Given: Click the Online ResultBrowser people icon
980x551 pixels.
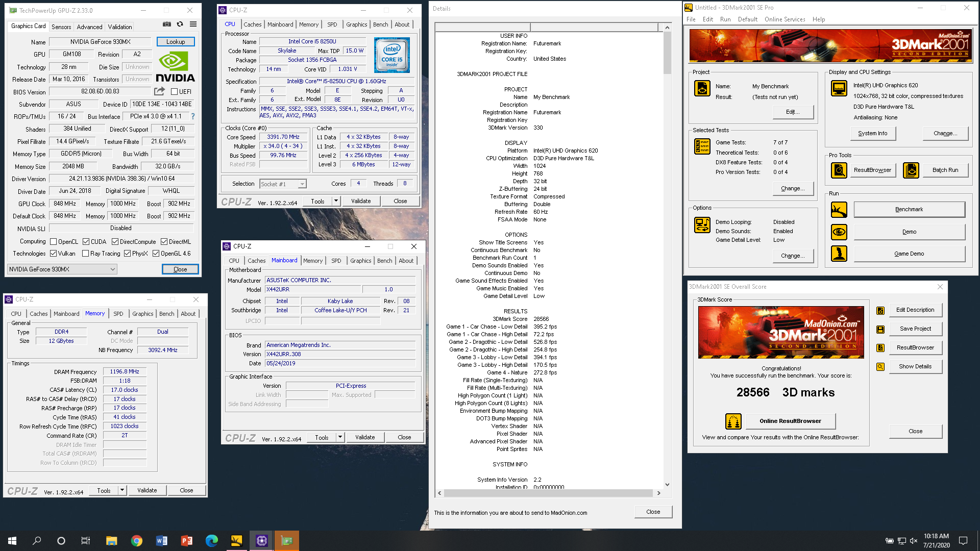Looking at the screenshot, I should (733, 421).
